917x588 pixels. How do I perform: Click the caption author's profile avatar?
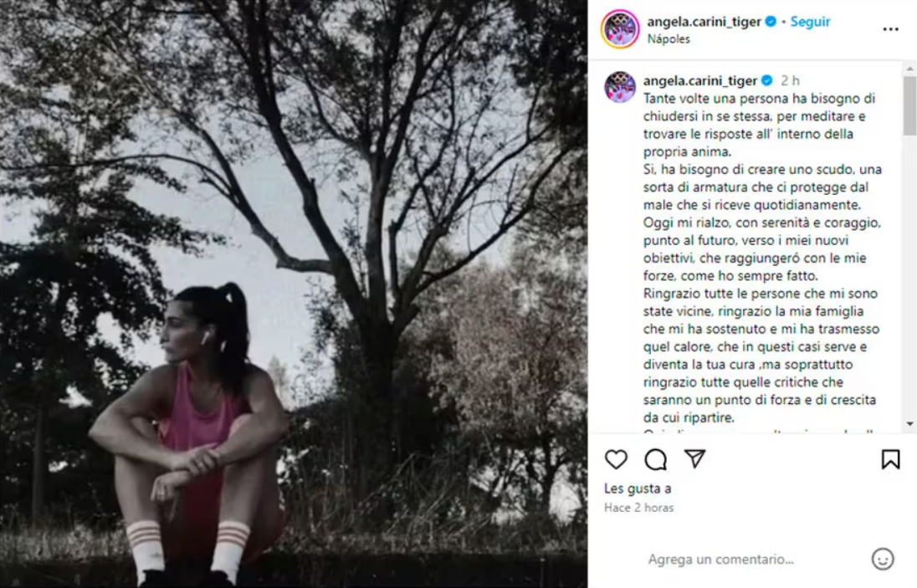[x=620, y=87]
